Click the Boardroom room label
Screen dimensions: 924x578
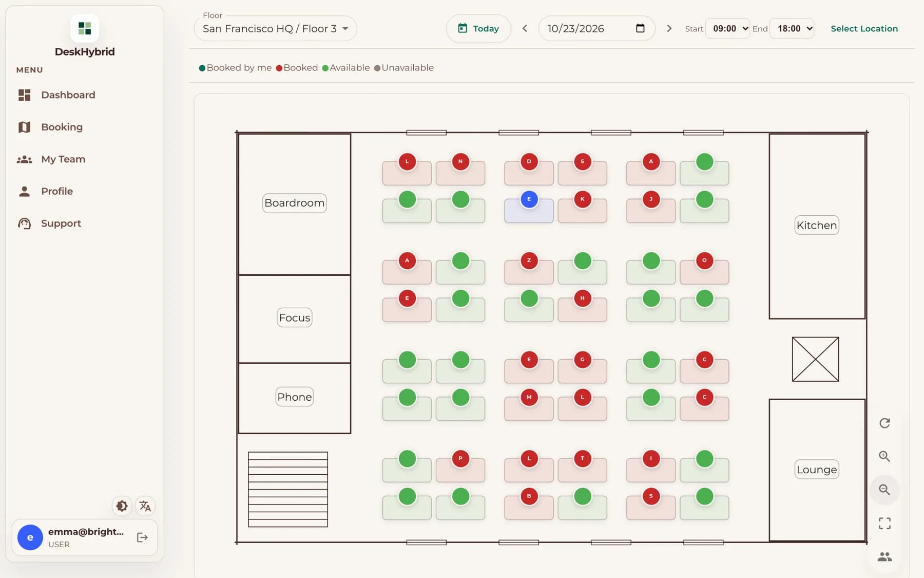[x=295, y=203]
